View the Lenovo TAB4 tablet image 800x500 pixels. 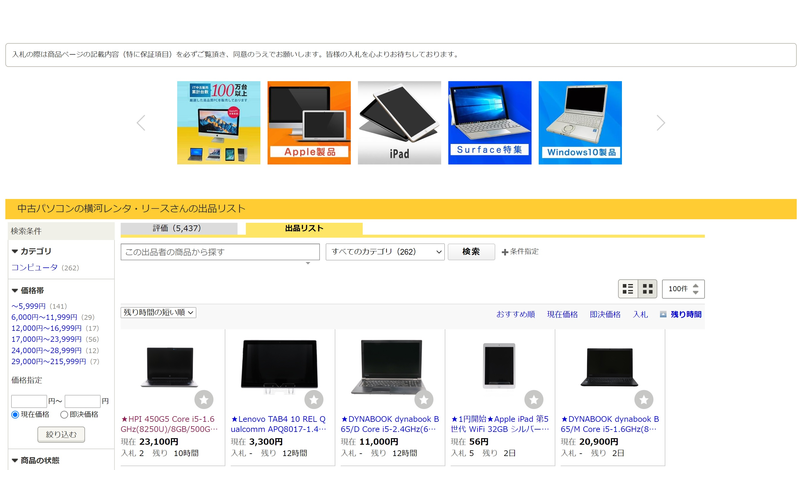(x=280, y=366)
